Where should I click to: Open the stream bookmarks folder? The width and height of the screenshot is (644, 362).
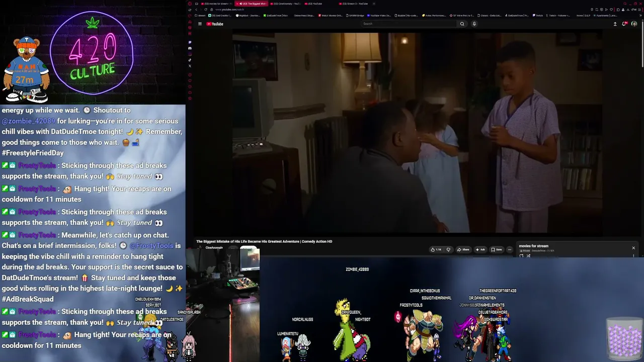pyautogui.click(x=201, y=16)
